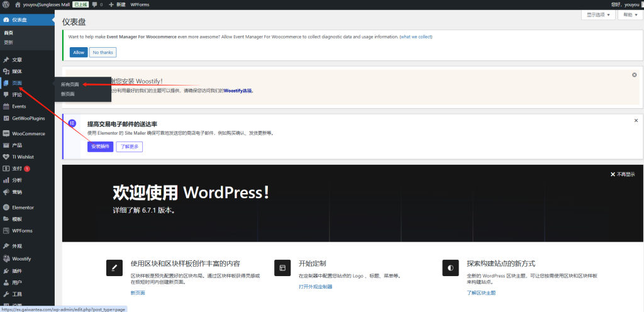Open the 了解区块主题 link
Viewport: 644px width, 312px height.
point(481,292)
